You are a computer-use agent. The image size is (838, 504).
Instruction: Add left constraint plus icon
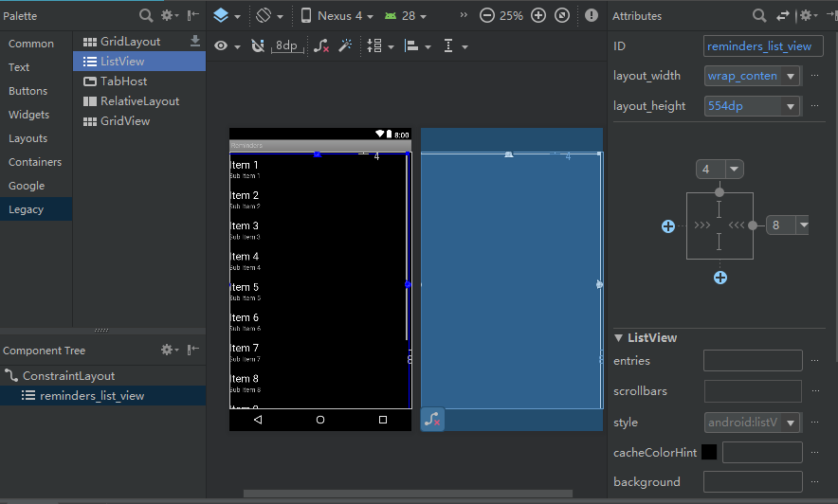(668, 226)
